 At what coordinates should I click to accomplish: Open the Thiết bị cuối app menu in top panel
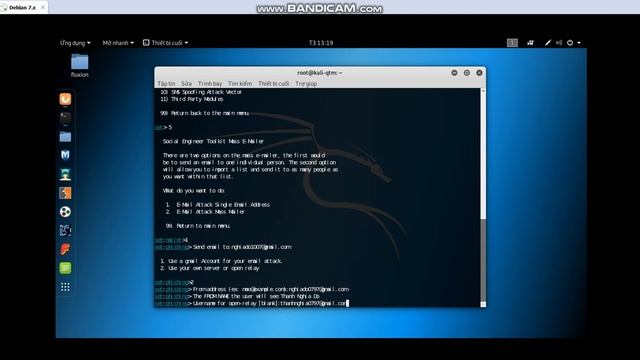(x=166, y=43)
